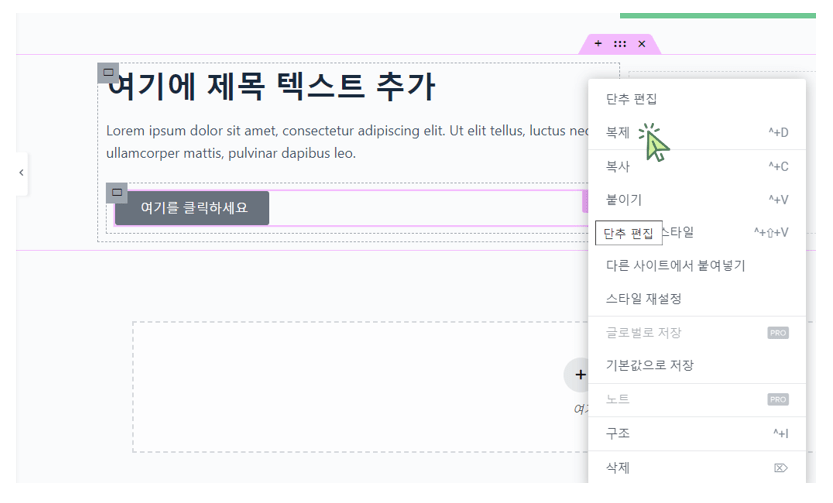
Task: Choose the paste style entry ending in 스타일
Action: coord(697,232)
